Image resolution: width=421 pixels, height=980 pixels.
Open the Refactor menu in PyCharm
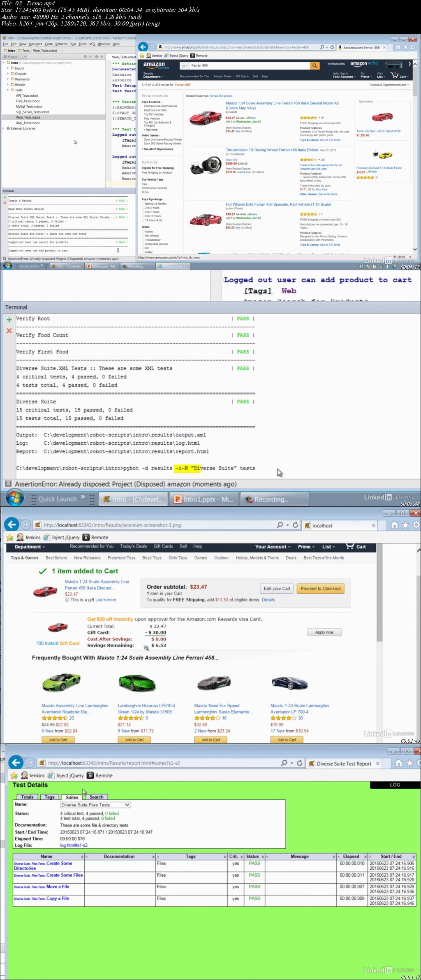click(61, 44)
